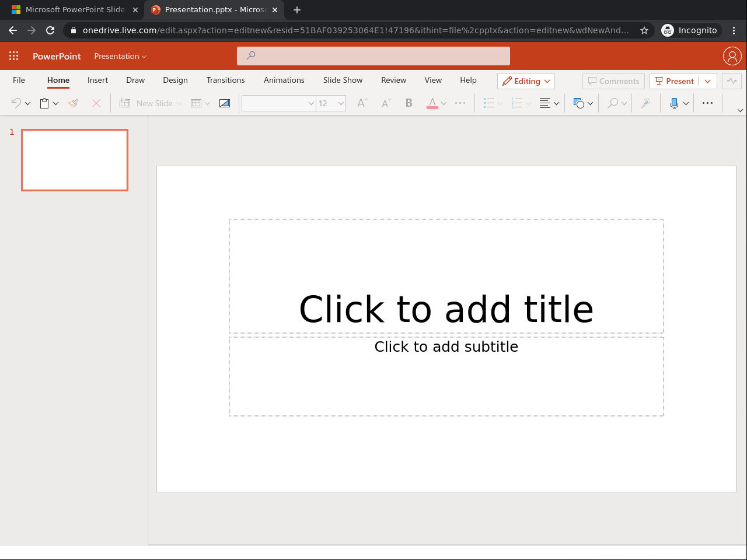
Task: Open the app launcher grid icon
Action: 14,56
